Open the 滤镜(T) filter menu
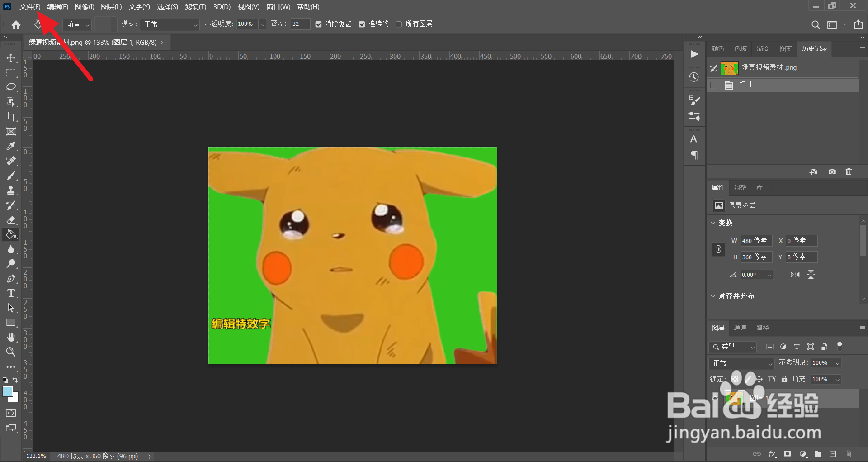The image size is (868, 462). point(195,7)
